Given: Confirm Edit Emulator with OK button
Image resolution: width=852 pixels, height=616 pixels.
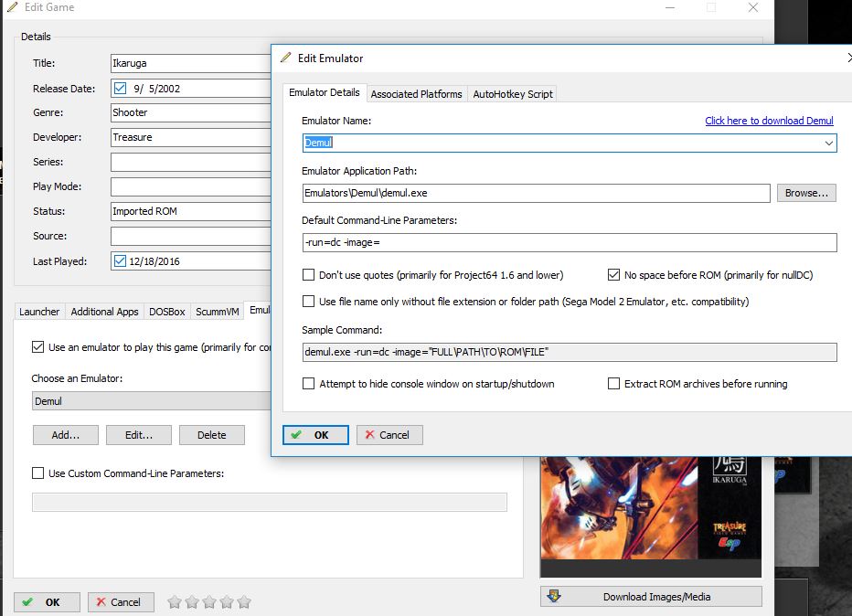Looking at the screenshot, I should [x=315, y=434].
